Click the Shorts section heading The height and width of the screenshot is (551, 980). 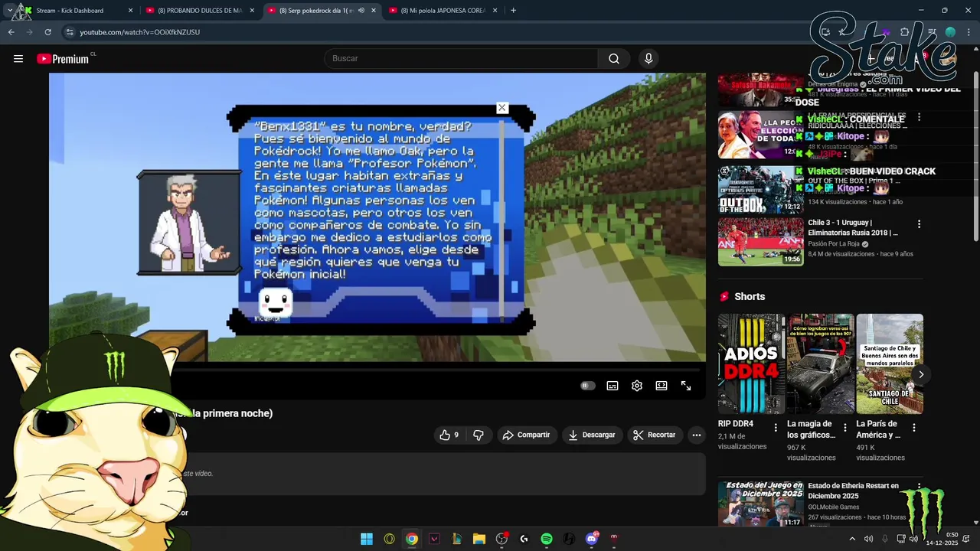(x=750, y=297)
